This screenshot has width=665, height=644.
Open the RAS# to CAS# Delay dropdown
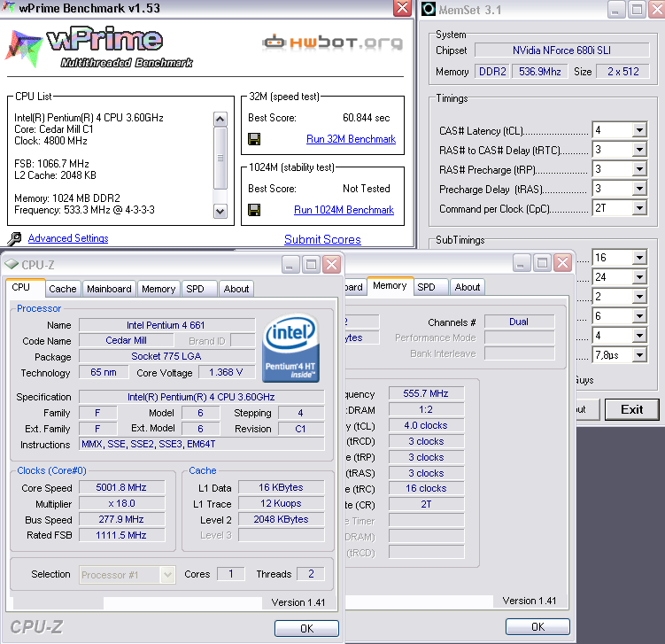(x=639, y=150)
